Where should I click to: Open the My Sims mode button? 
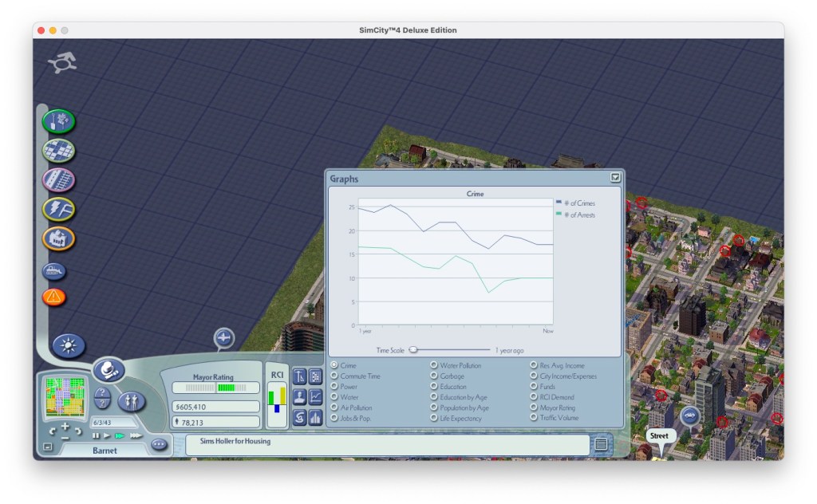coord(131,401)
